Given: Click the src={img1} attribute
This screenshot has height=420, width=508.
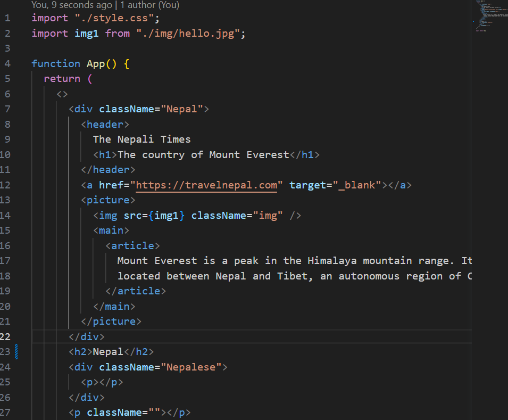Looking at the screenshot, I should click(x=154, y=216).
